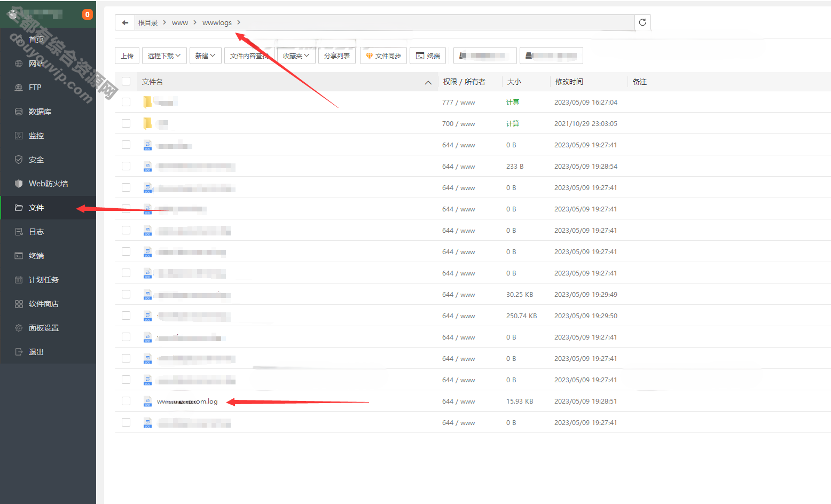Click the chevron after wwwlogs in breadcrumb
This screenshot has height=504, width=831.
[239, 22]
